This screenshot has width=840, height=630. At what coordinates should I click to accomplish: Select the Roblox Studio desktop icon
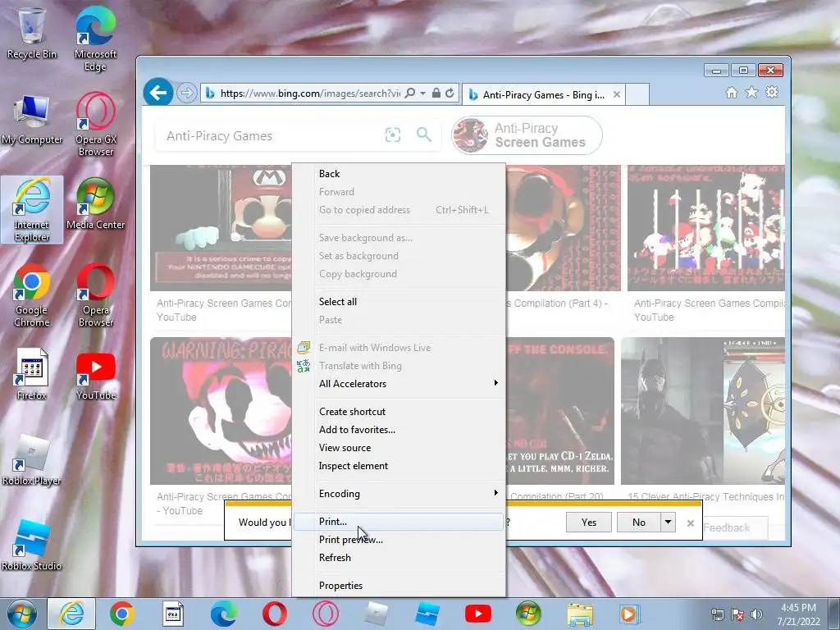point(32,545)
